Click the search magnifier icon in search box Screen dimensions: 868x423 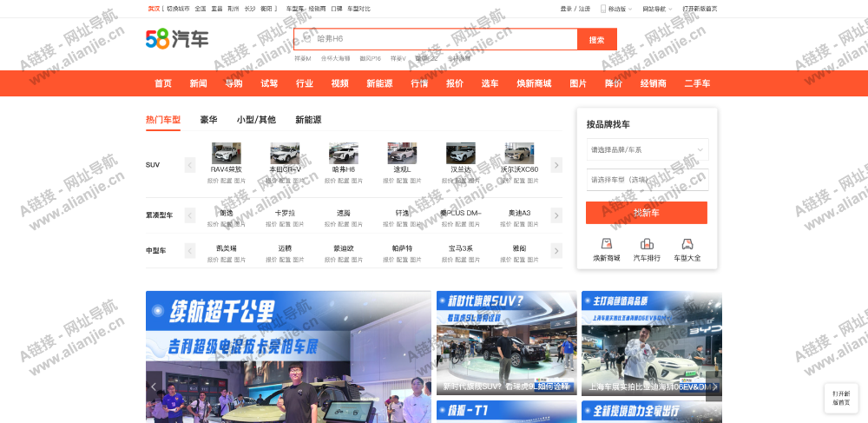306,39
